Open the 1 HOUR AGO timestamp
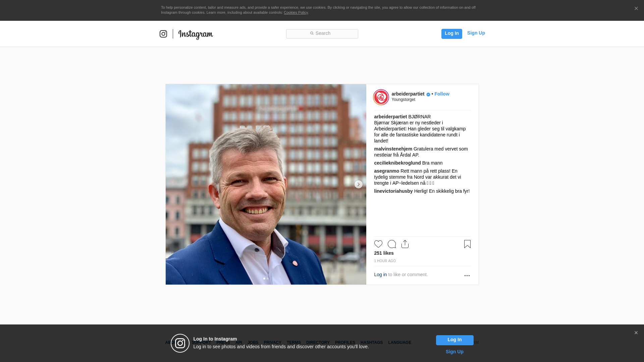Screen dimensions: 644x362 385,261
